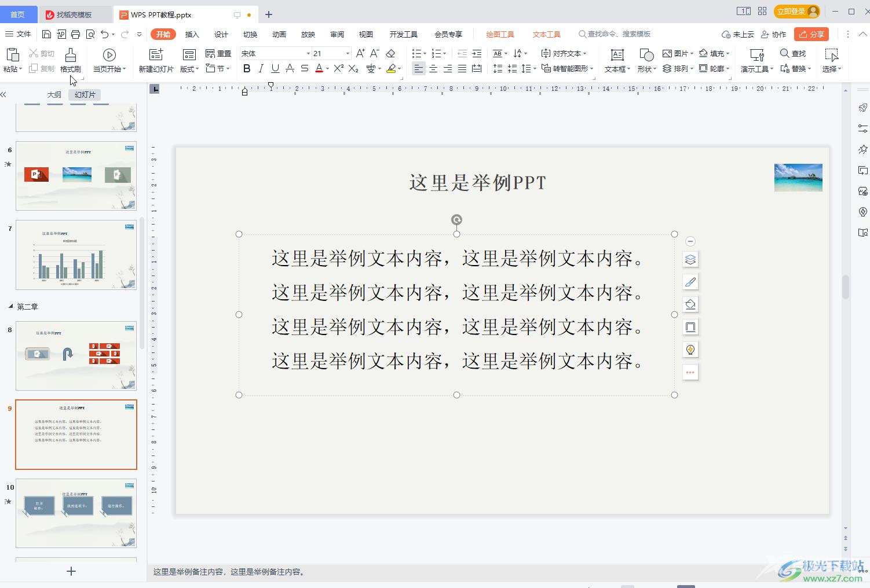Increase font size with the A+ icon

pos(360,53)
